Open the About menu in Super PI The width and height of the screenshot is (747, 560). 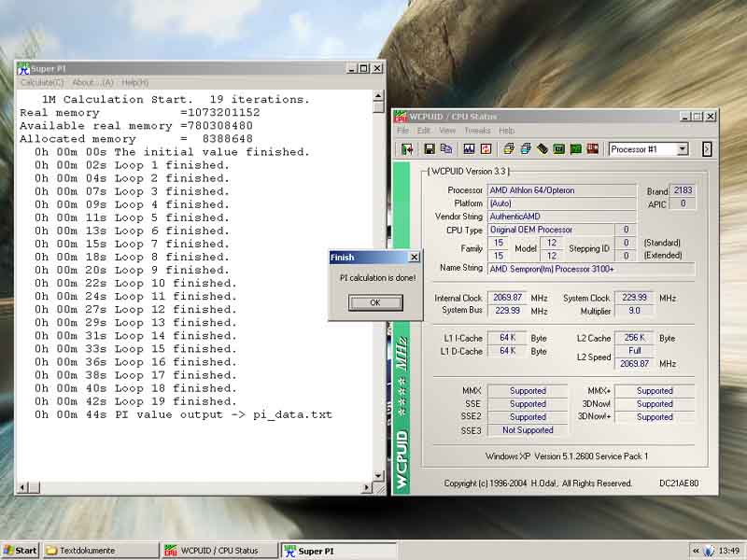coord(92,83)
